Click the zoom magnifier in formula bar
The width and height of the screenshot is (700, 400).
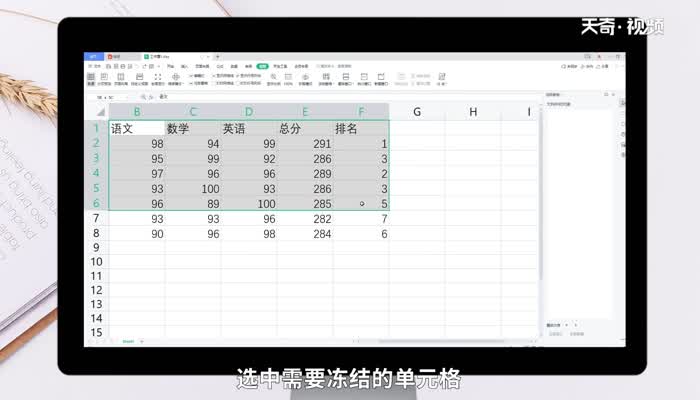143,97
